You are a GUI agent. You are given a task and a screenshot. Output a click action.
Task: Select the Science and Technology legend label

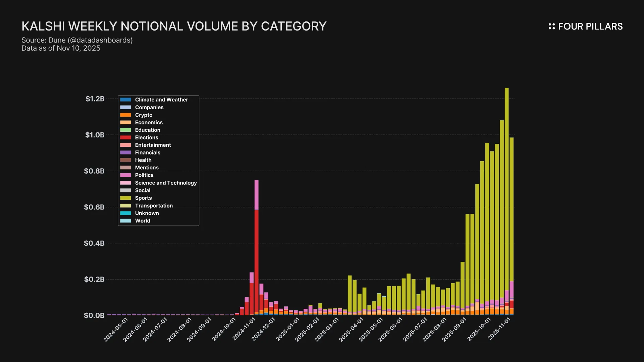coord(166,183)
